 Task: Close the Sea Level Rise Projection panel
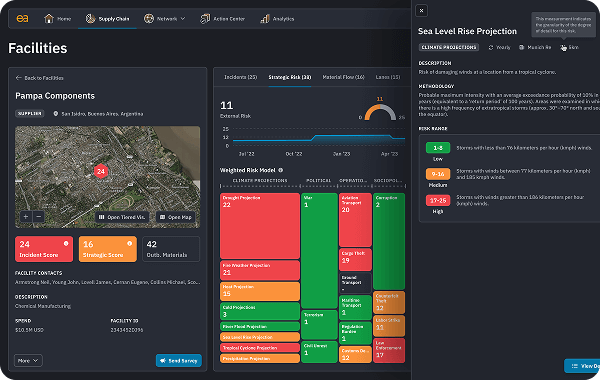(421, 10)
